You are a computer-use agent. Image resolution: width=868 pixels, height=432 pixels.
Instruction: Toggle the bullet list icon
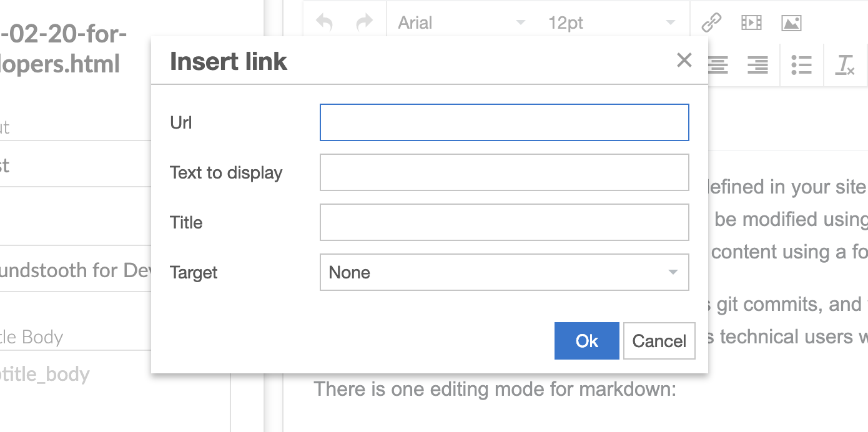(801, 64)
